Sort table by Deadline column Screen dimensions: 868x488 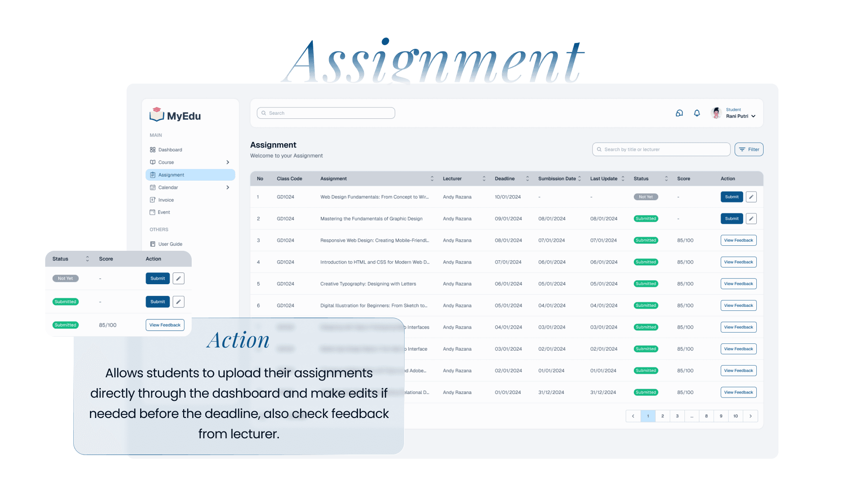click(527, 179)
